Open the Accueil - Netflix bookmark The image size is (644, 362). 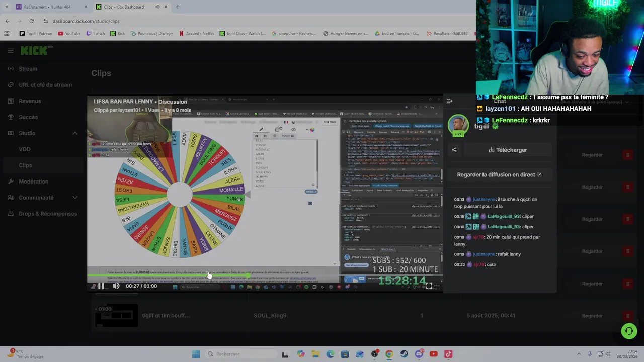click(x=196, y=33)
